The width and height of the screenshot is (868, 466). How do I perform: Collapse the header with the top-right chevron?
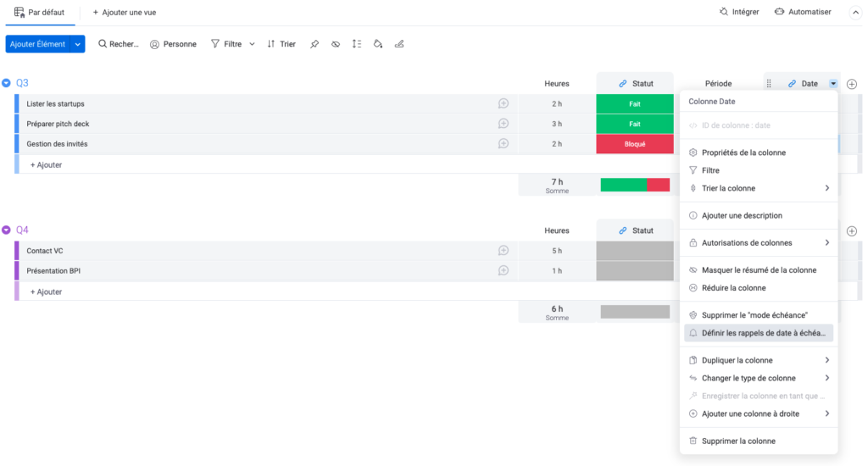click(855, 12)
